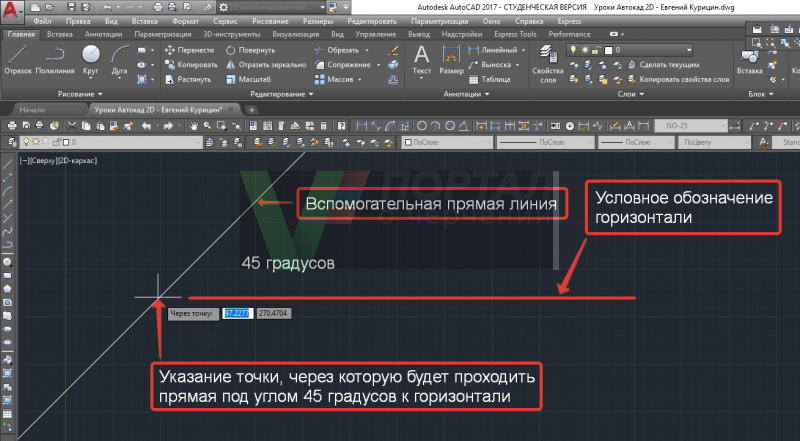Click Масштаб scale command
This screenshot has height=441, width=800.
248,80
